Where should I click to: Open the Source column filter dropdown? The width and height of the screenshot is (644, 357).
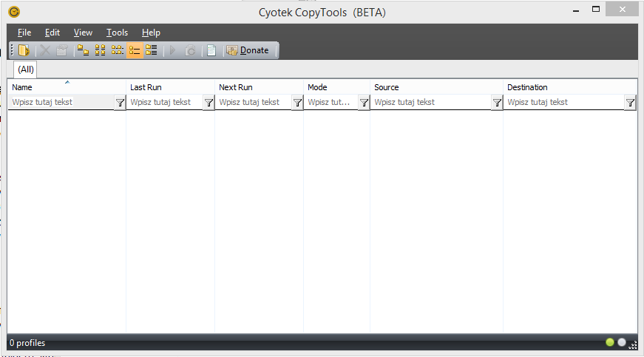[x=497, y=103]
